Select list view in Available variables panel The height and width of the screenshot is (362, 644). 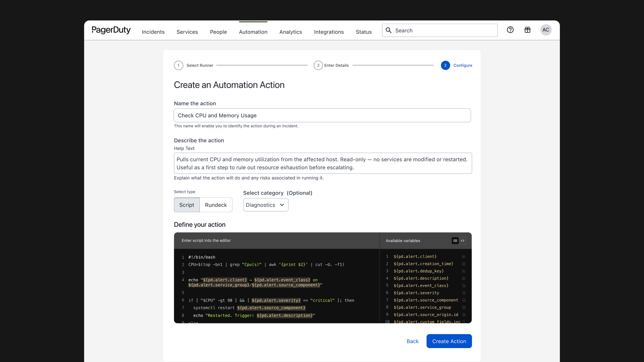(455, 241)
